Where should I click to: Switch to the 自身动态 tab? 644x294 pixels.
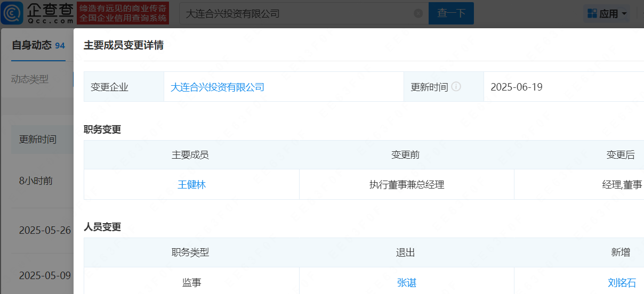point(38,45)
